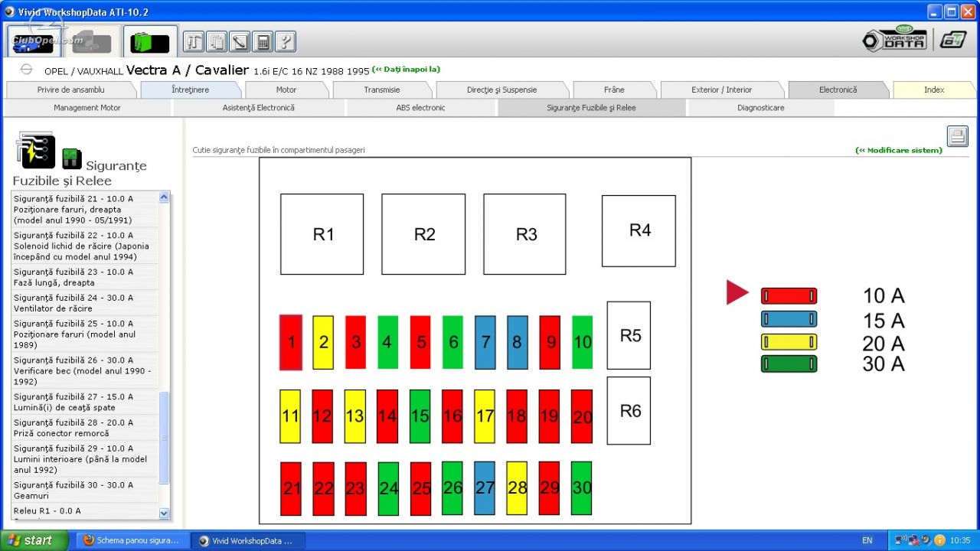Open the Privire de ansamblu tab

(x=71, y=90)
